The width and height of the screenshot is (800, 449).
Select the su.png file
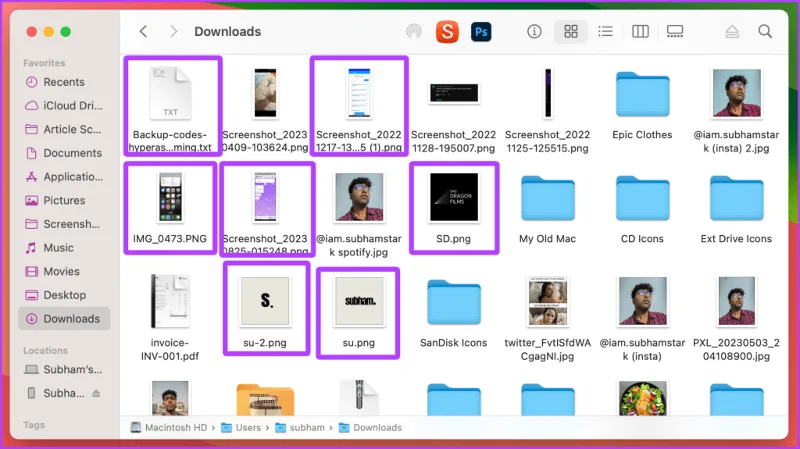click(x=359, y=302)
